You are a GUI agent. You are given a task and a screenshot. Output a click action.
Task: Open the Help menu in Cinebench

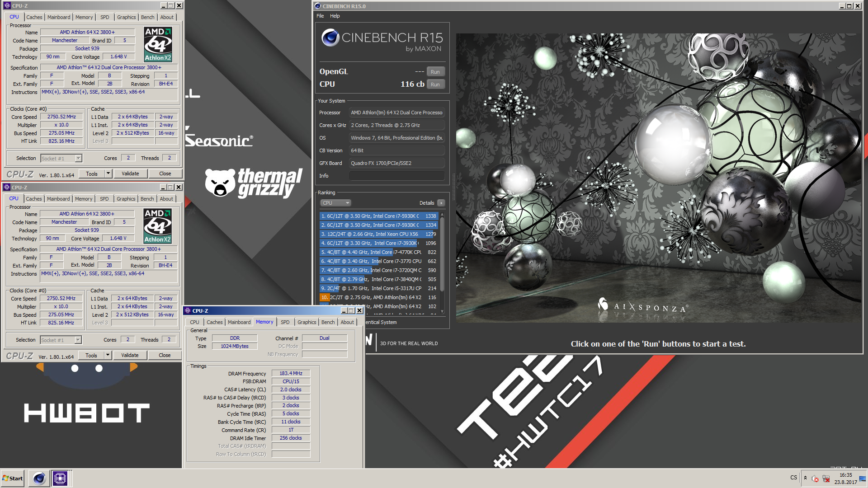tap(335, 16)
